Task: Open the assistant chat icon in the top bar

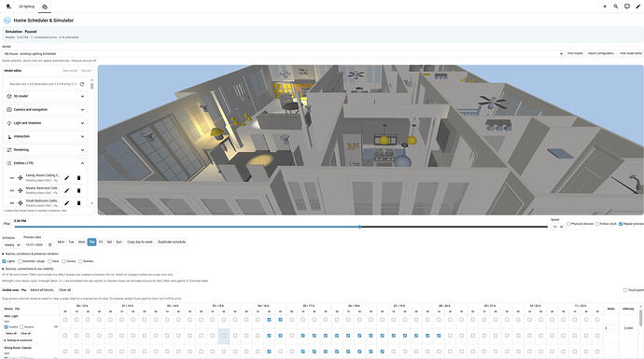Action: (x=627, y=7)
